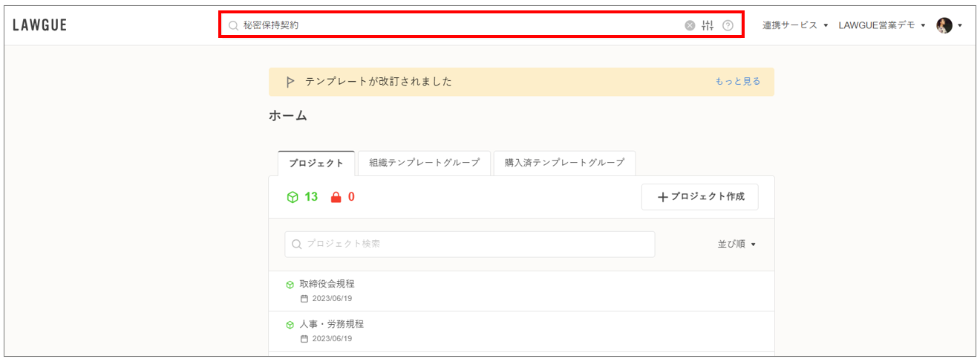Click the user avatar picture

[944, 25]
